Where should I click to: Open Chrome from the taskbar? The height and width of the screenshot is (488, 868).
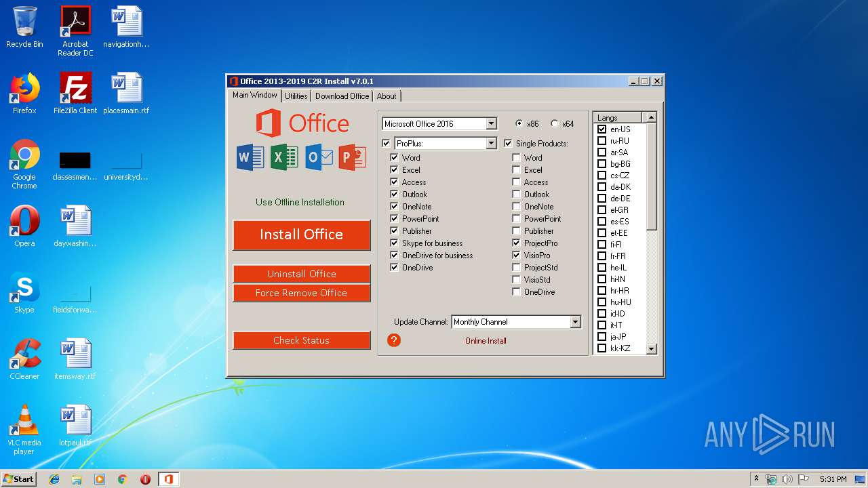coord(123,479)
